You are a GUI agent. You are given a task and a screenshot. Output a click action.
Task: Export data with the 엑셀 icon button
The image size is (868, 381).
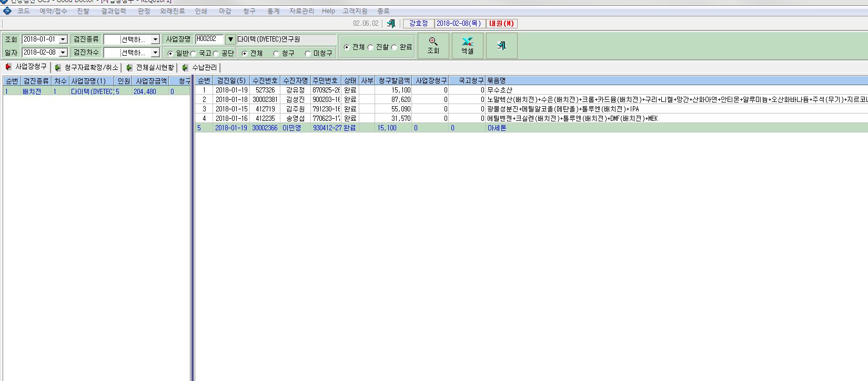(467, 46)
